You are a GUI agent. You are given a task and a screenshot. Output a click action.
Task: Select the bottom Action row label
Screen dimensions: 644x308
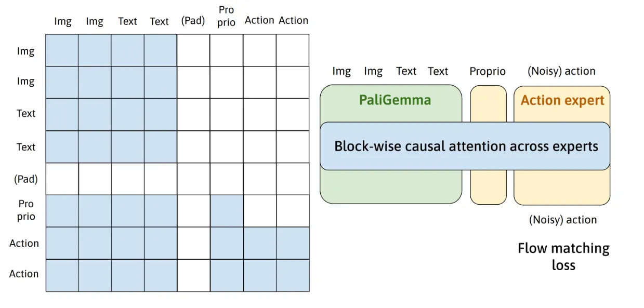tap(24, 274)
